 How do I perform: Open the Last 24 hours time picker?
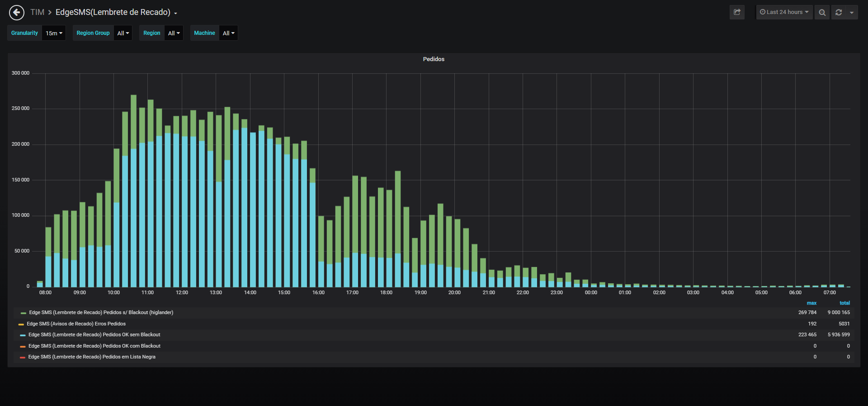(x=784, y=12)
